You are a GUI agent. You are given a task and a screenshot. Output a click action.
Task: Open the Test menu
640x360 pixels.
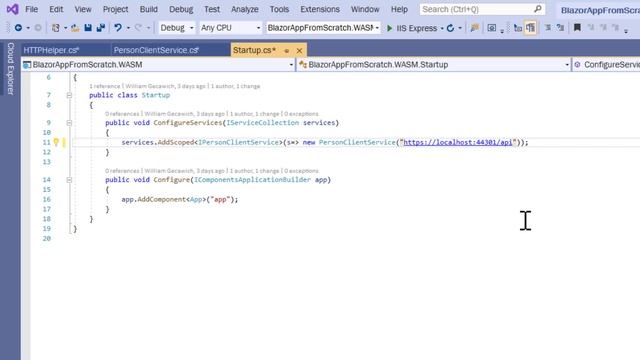click(x=212, y=9)
